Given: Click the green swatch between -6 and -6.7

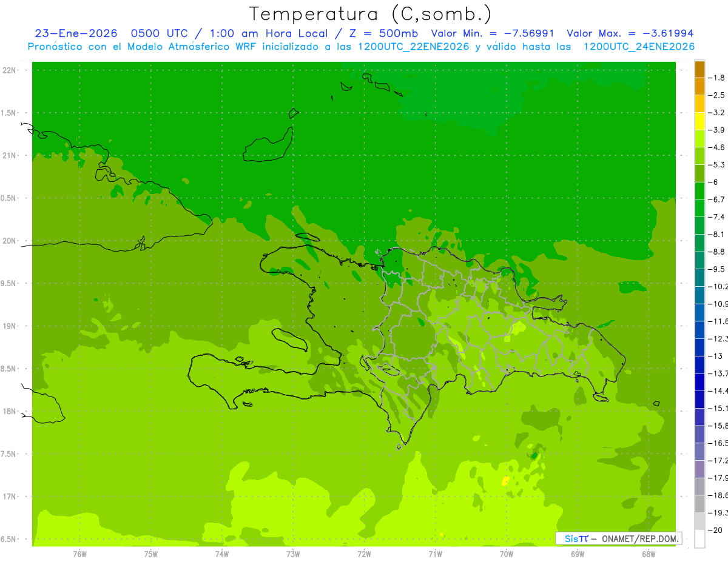Looking at the screenshot, I should [699, 190].
